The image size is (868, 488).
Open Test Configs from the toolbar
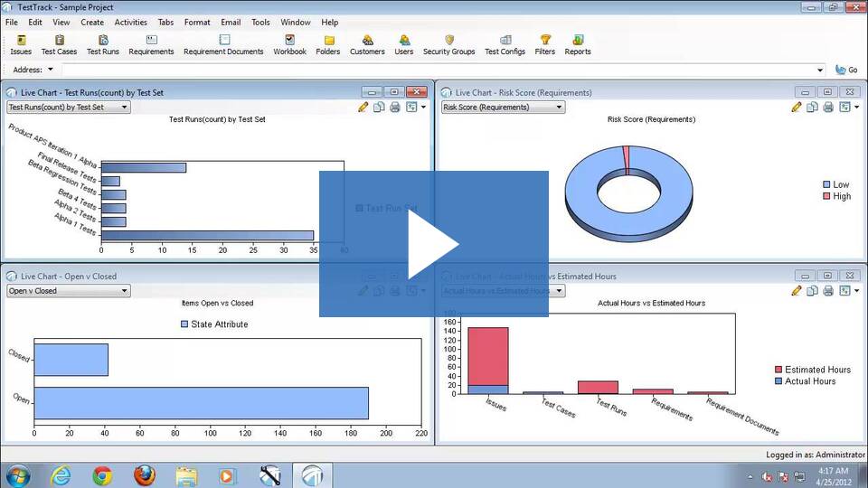coord(505,45)
